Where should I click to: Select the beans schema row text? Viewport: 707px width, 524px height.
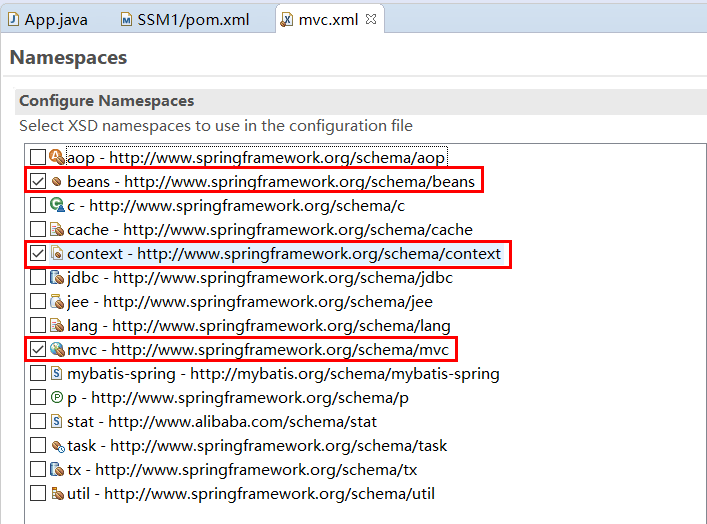coord(271,181)
